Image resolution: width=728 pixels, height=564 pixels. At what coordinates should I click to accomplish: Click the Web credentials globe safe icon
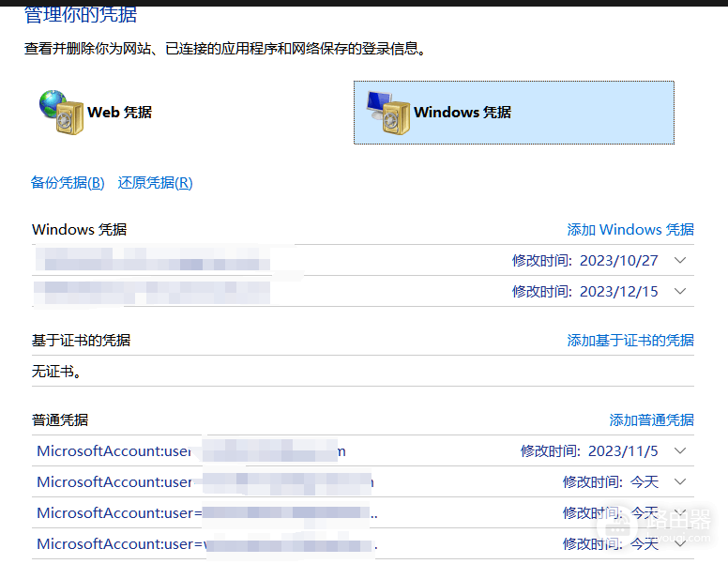[x=61, y=113]
